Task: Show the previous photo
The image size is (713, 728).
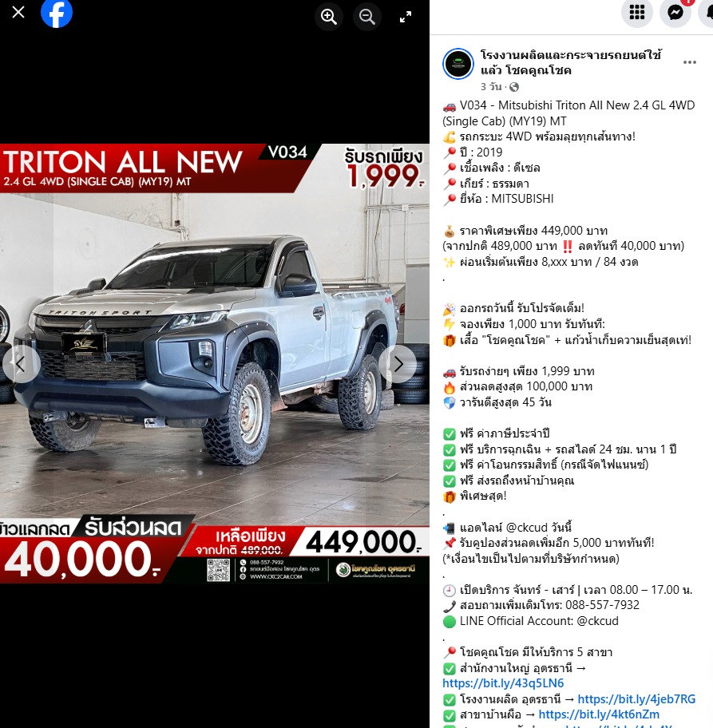Action: pyautogui.click(x=21, y=365)
